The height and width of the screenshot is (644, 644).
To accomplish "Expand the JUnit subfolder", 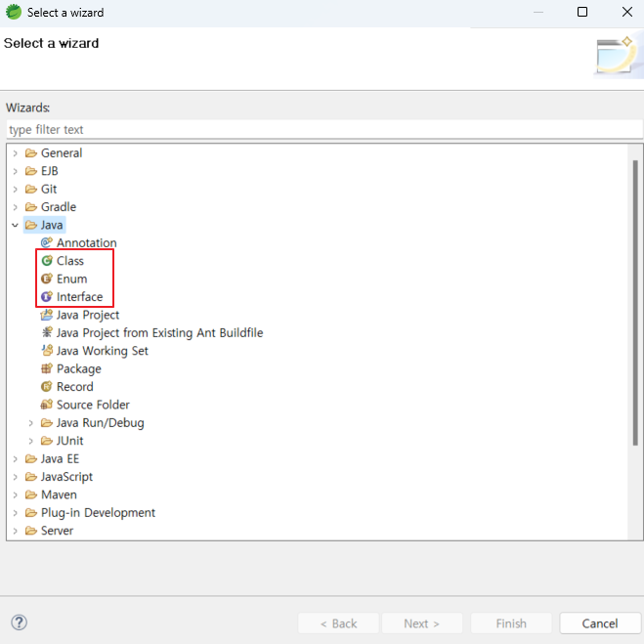I will [31, 441].
